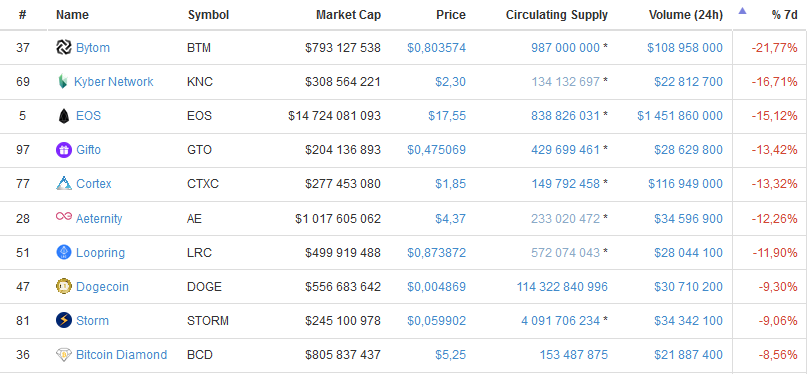Toggle sort arrow beside % 7d
808x374 pixels.
click(x=742, y=11)
